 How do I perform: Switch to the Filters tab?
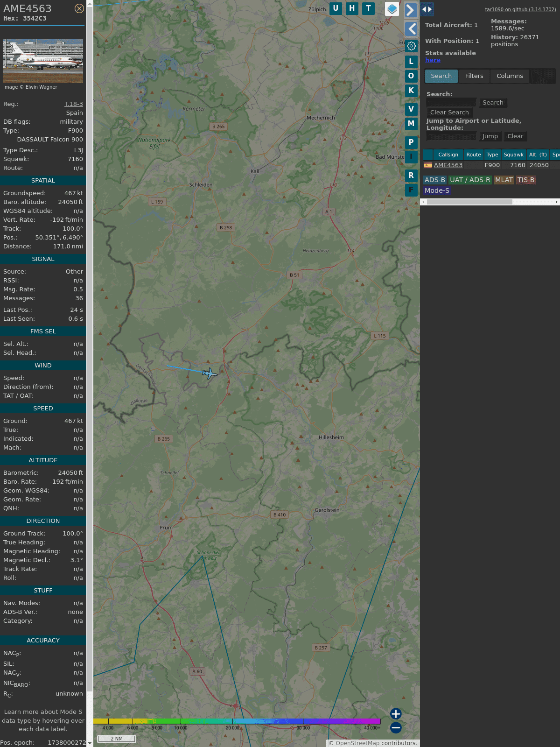474,76
